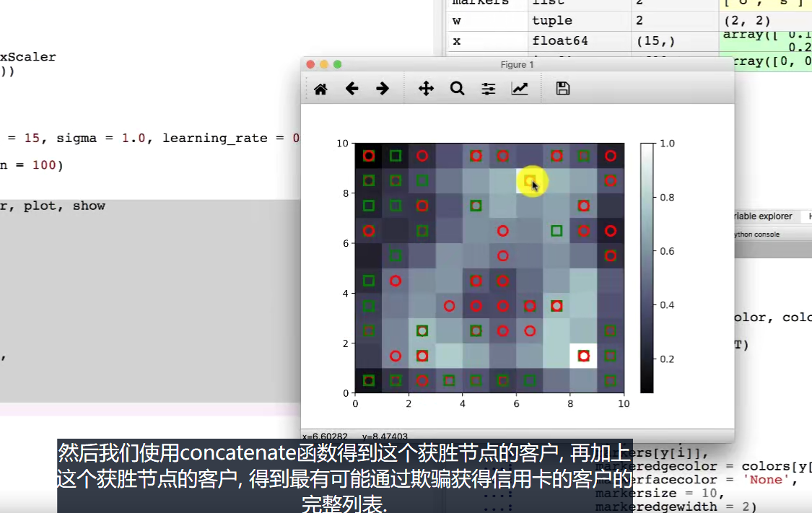
Task: Open the Edit axis parameters chart icon
Action: pos(520,89)
